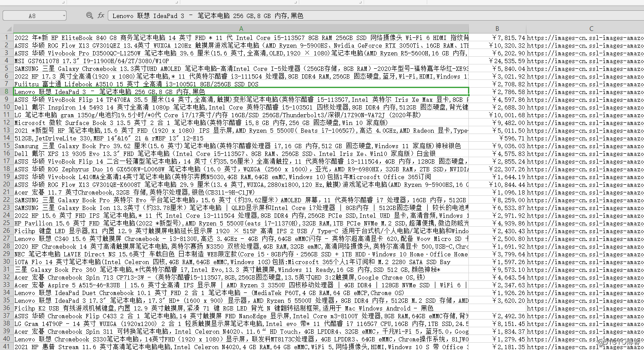644x350 pixels.
Task: Select row 1 header
Action: [x=6, y=37]
